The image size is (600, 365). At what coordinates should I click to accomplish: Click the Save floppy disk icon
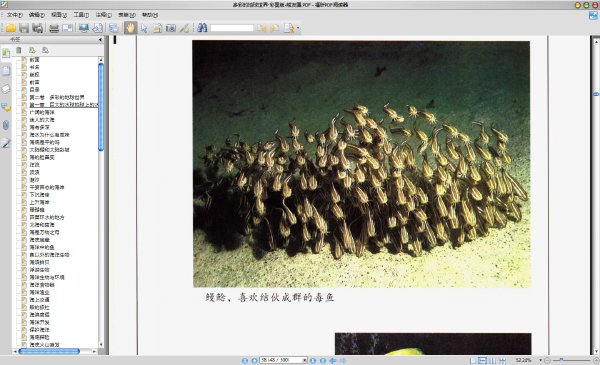[24, 28]
